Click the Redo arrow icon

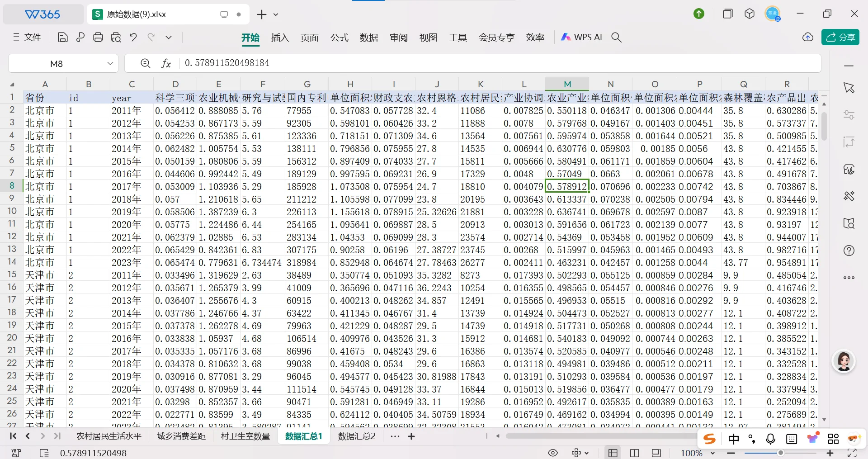(x=151, y=38)
